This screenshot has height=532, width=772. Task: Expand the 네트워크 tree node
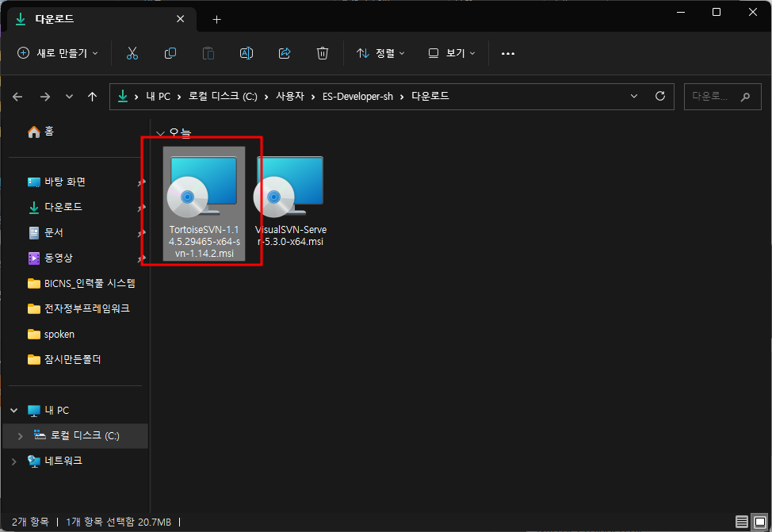pos(14,461)
